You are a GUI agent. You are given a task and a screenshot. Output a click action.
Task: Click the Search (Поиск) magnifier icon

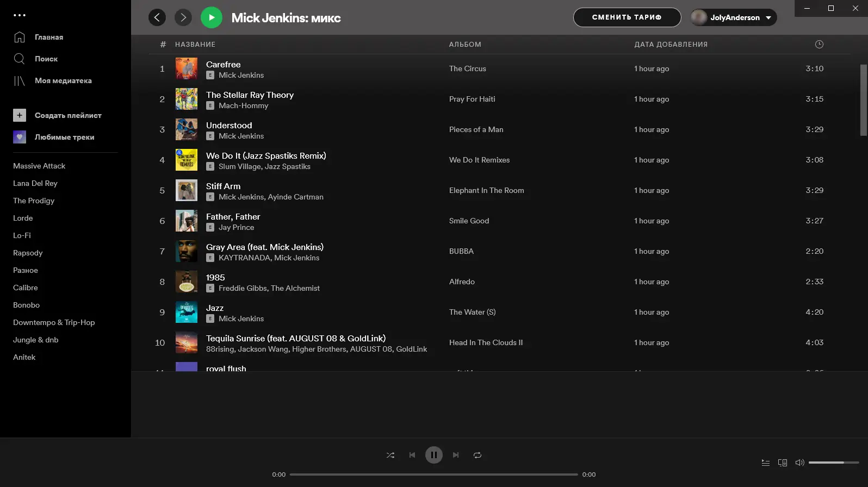[x=20, y=59]
